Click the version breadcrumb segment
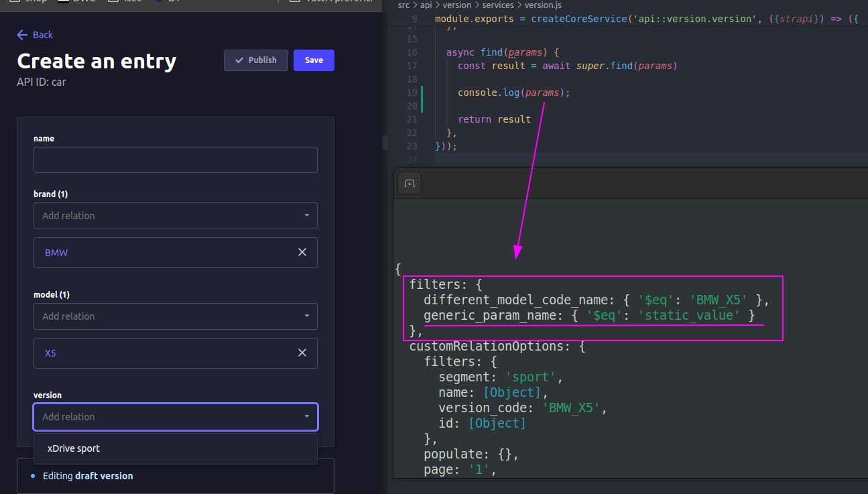The image size is (868, 494). pos(457,5)
